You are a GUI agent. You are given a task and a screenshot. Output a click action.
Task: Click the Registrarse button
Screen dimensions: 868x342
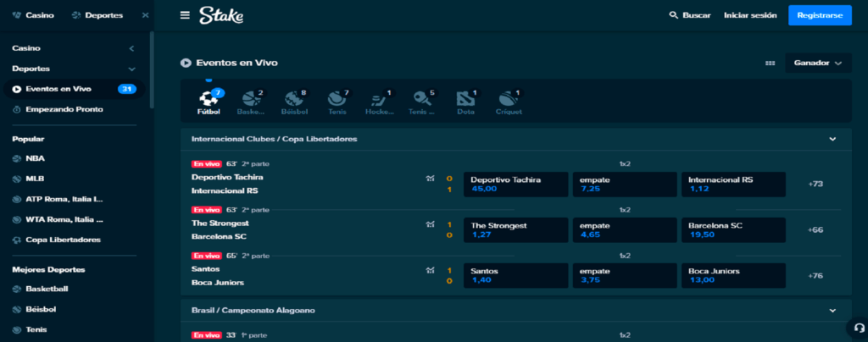820,15
